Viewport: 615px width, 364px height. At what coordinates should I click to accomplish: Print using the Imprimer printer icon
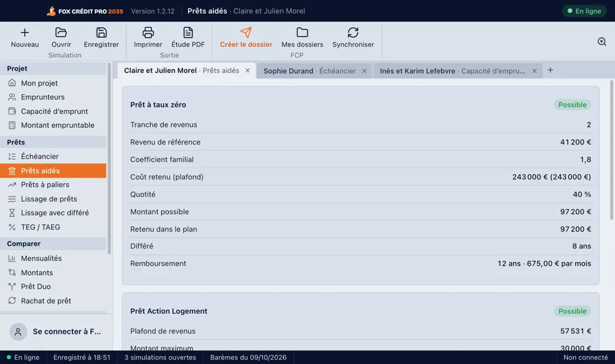(x=148, y=33)
